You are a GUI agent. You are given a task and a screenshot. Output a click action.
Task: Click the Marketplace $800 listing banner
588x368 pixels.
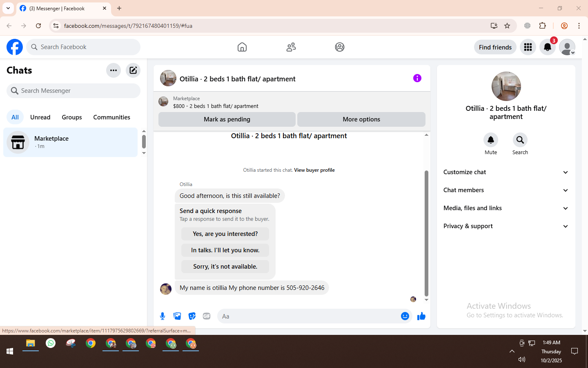point(292,102)
